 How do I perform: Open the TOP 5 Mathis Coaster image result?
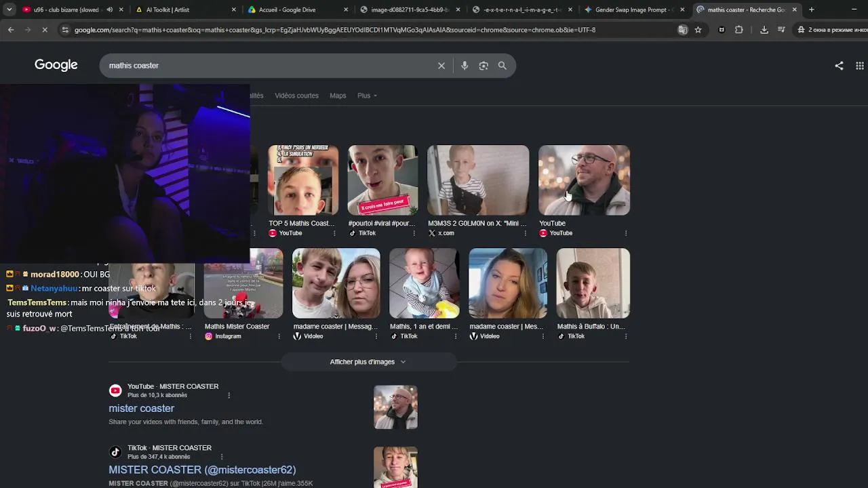pos(303,180)
